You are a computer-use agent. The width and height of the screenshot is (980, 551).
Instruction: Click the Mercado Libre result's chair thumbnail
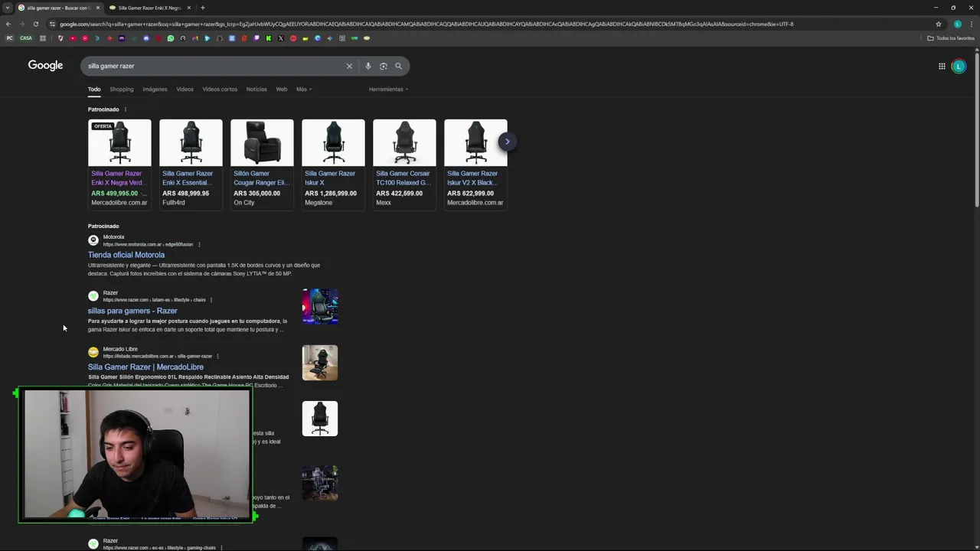pyautogui.click(x=320, y=363)
